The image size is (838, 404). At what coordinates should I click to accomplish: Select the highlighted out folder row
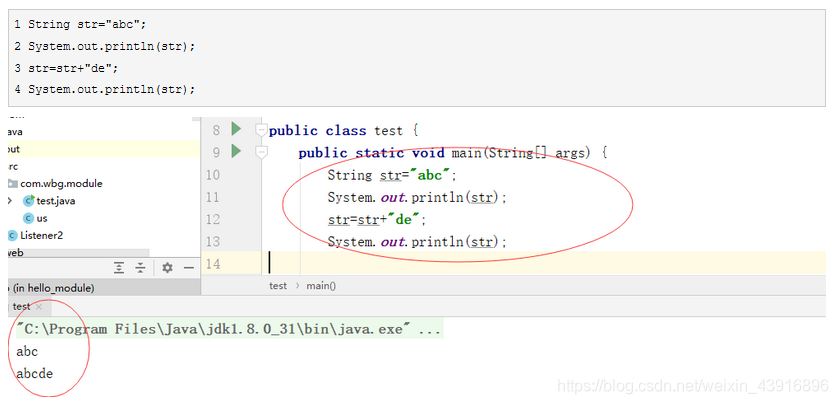pos(103,149)
